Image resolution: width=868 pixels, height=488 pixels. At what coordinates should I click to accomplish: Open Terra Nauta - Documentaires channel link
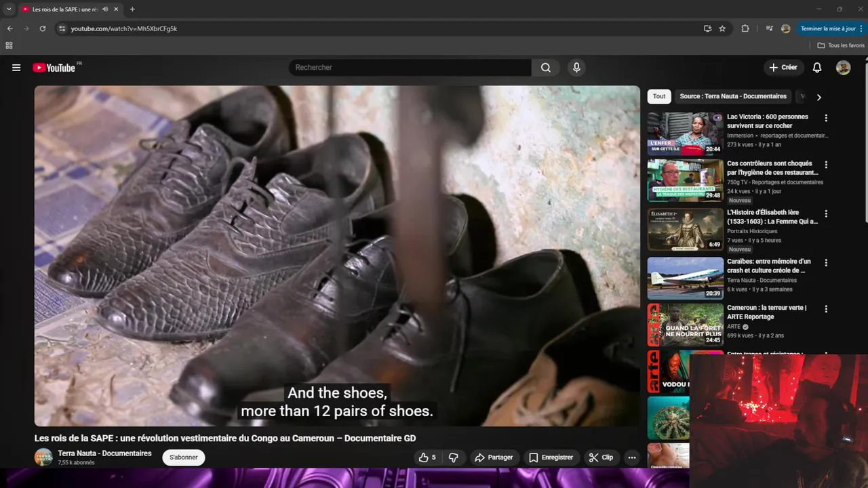point(104,453)
